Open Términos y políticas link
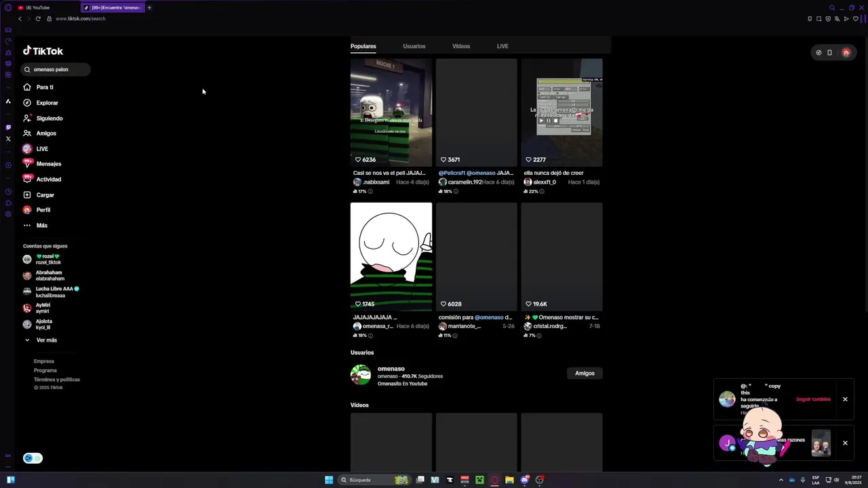 tap(57, 379)
